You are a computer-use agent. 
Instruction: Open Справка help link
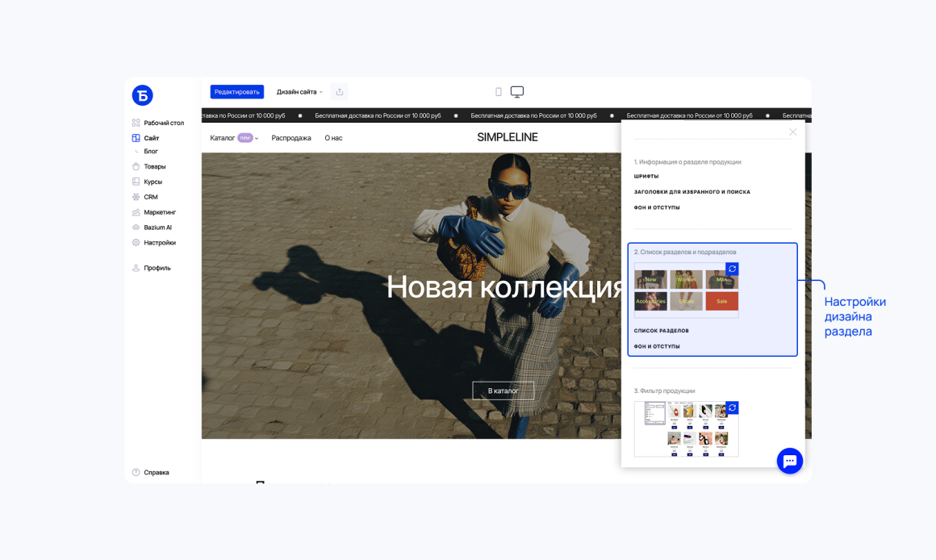click(x=157, y=472)
